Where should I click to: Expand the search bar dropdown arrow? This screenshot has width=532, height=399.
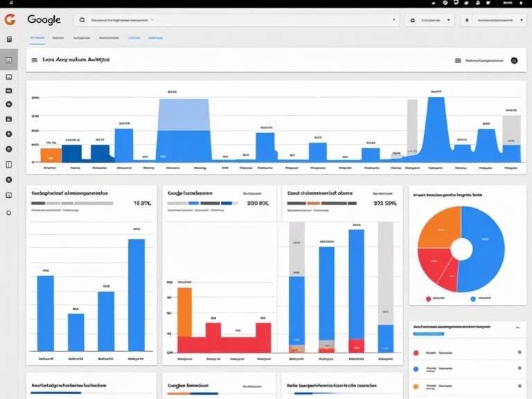[395, 21]
